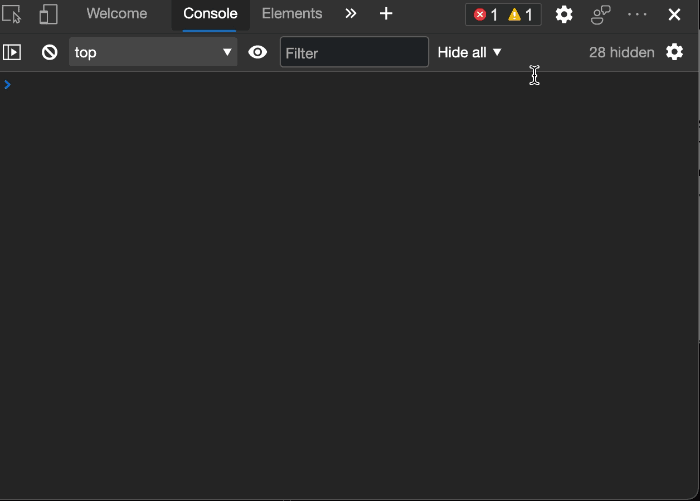Click the yellow warning count badge
Viewport: 700px width, 501px height.
tap(520, 15)
